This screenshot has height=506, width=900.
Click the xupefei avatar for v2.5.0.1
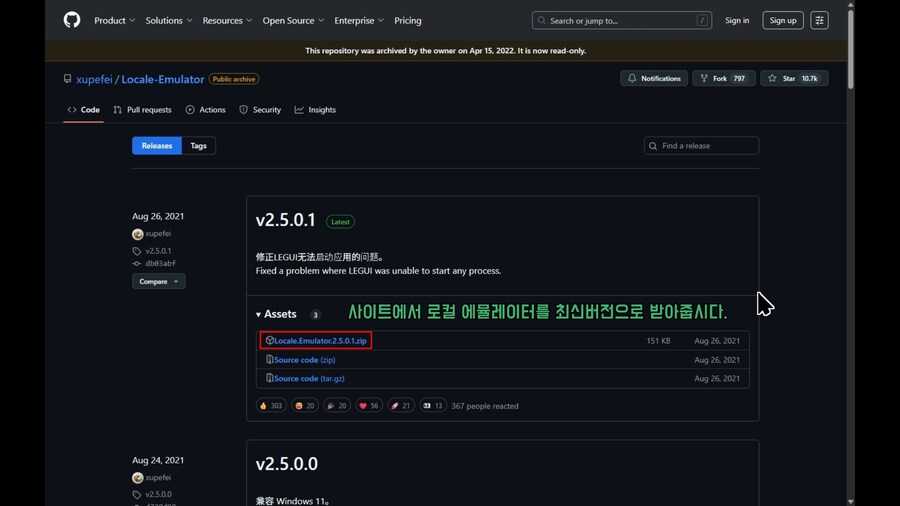click(137, 234)
